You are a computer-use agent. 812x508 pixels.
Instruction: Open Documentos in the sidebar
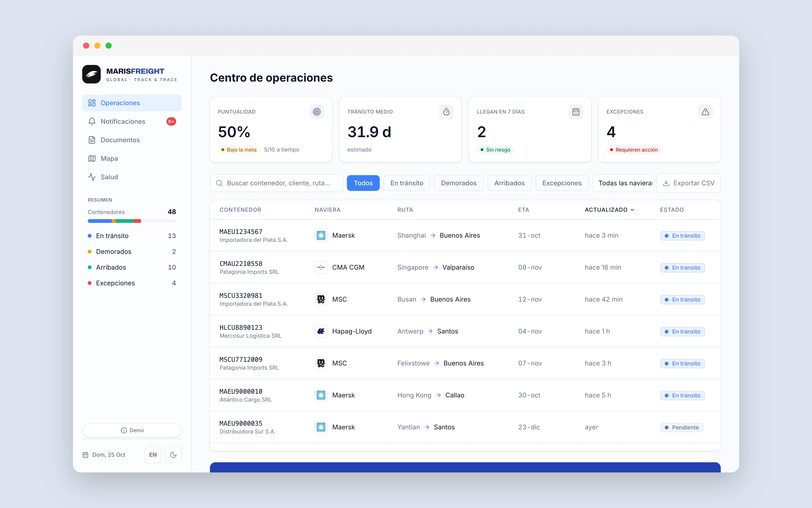point(132,140)
